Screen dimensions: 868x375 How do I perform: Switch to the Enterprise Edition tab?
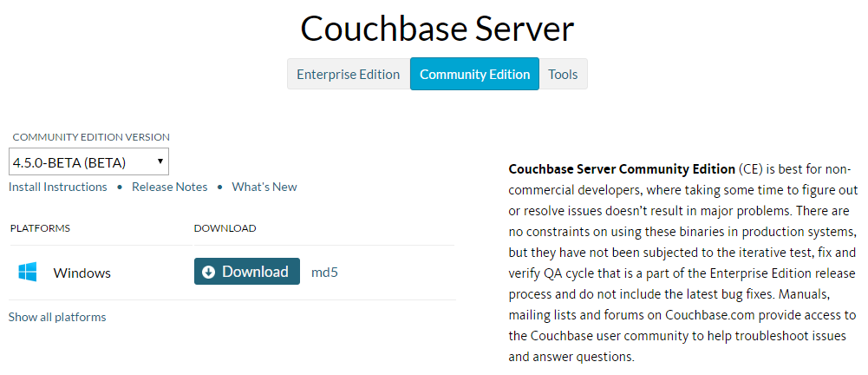[349, 74]
